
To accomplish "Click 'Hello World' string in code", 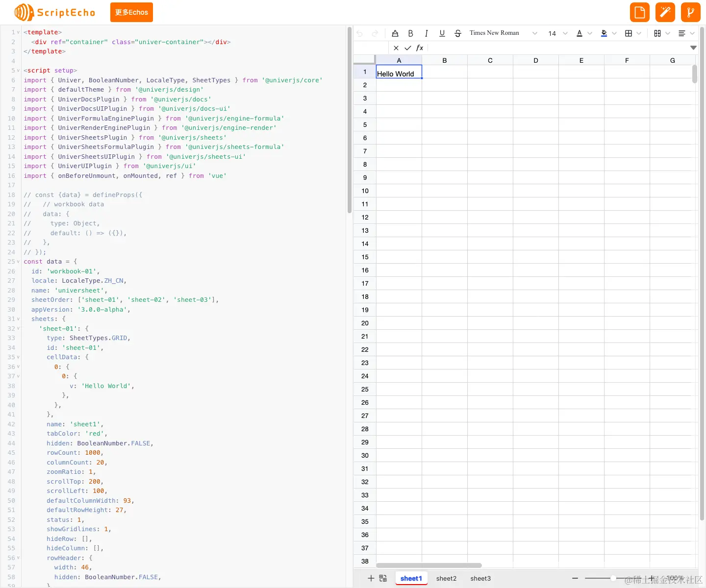I will pyautogui.click(x=106, y=386).
